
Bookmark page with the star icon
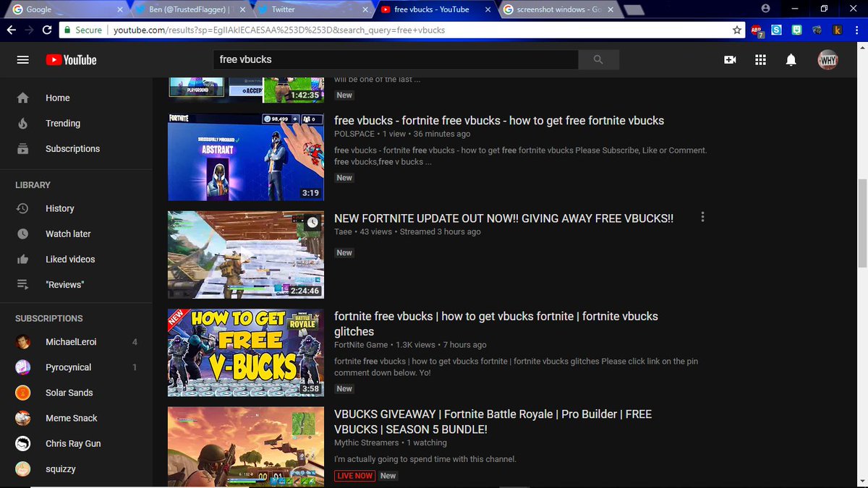tap(737, 30)
